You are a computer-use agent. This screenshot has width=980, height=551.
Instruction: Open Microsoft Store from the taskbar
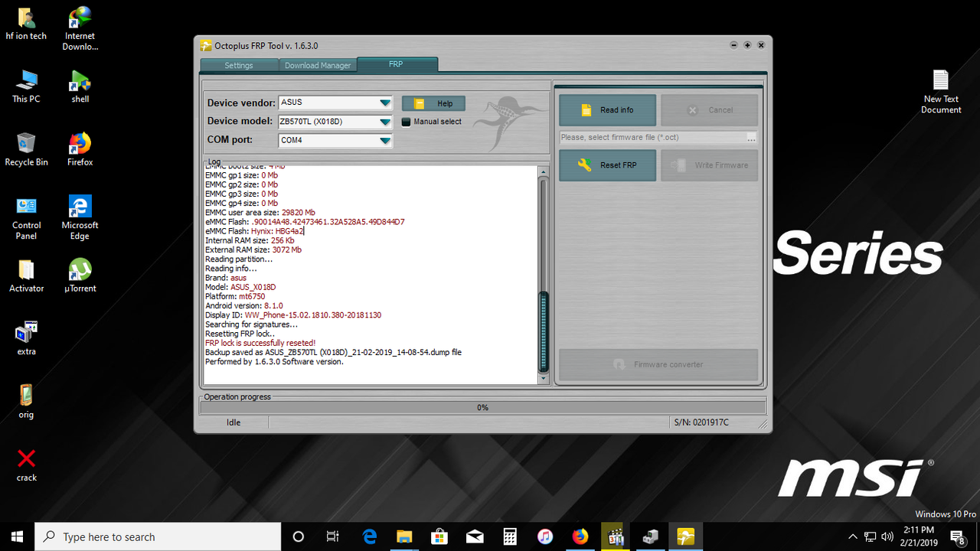[439, 536]
